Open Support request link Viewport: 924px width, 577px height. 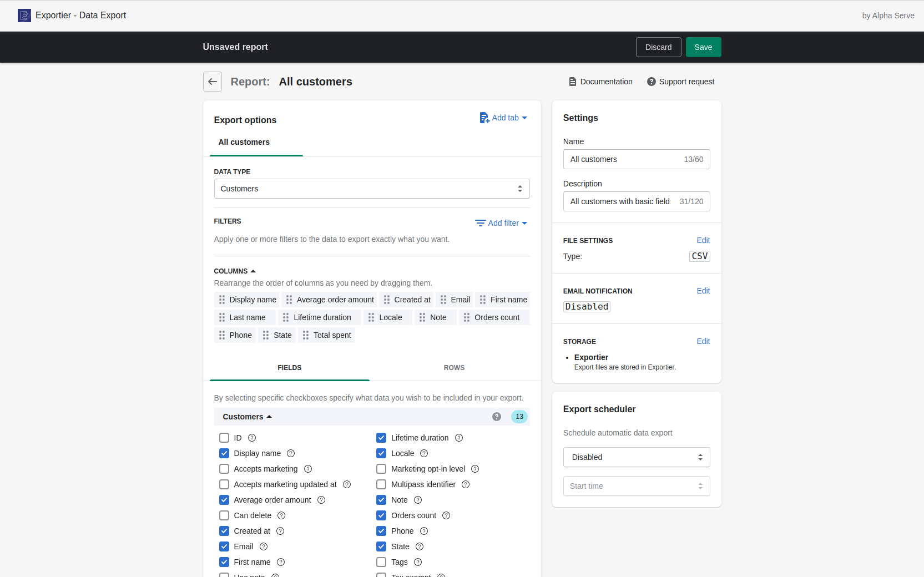point(680,82)
